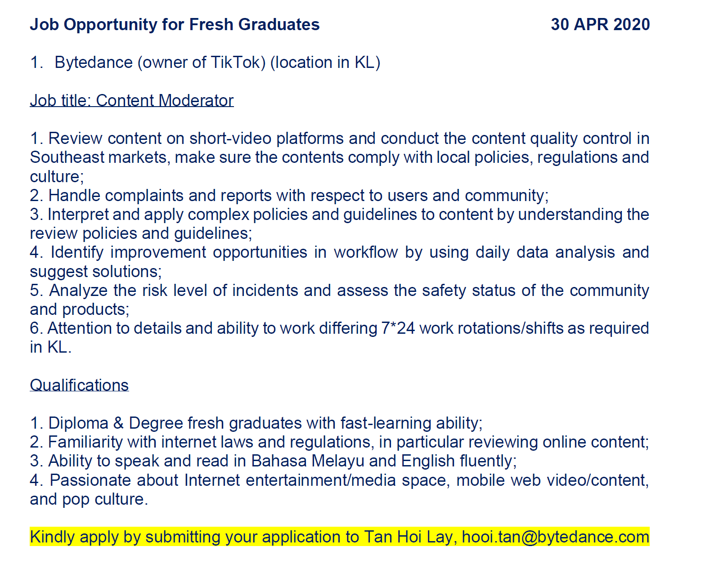Click the Job Opportunity for Fresh Graduates heading
Screen dimensions: 728x569
175,25
